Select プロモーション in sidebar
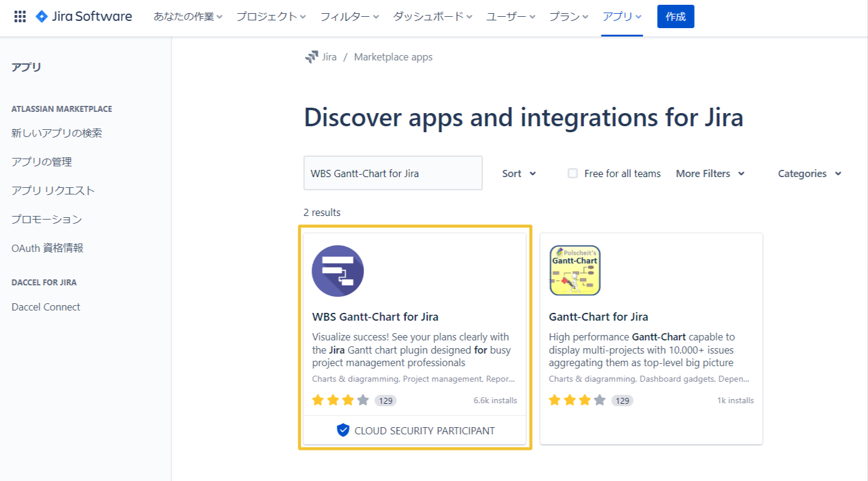Image resolution: width=868 pixels, height=481 pixels. [x=47, y=219]
